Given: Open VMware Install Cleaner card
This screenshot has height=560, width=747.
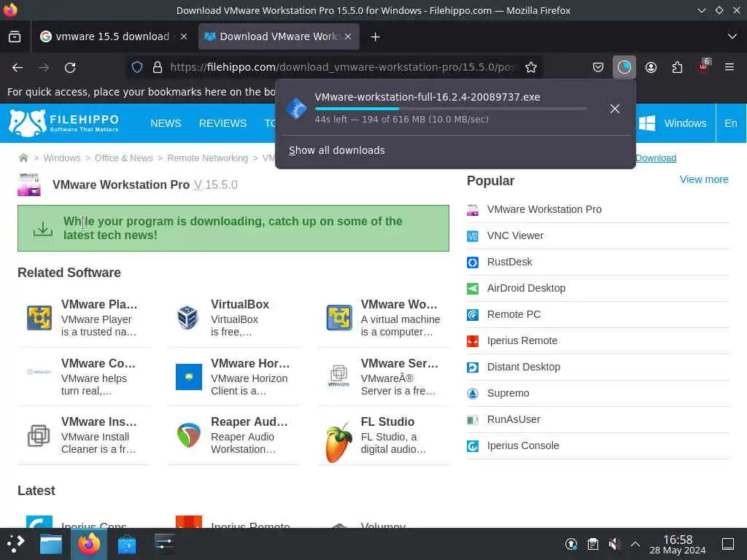Looking at the screenshot, I should [x=85, y=435].
